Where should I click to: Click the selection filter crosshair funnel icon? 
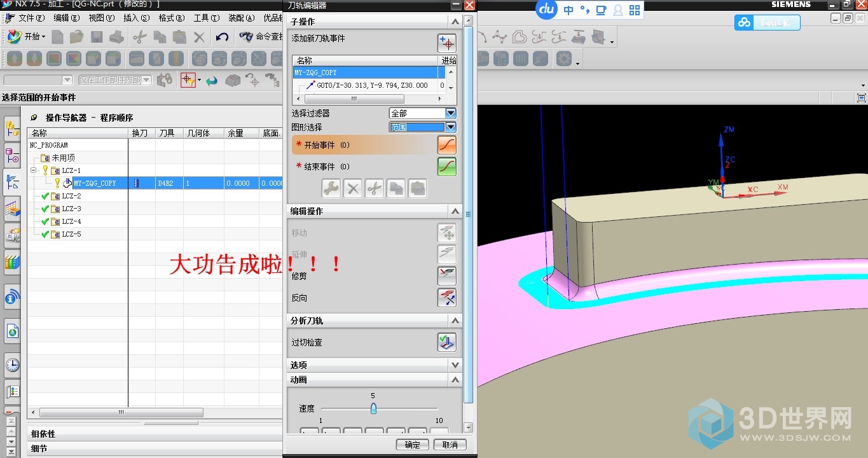tap(188, 80)
